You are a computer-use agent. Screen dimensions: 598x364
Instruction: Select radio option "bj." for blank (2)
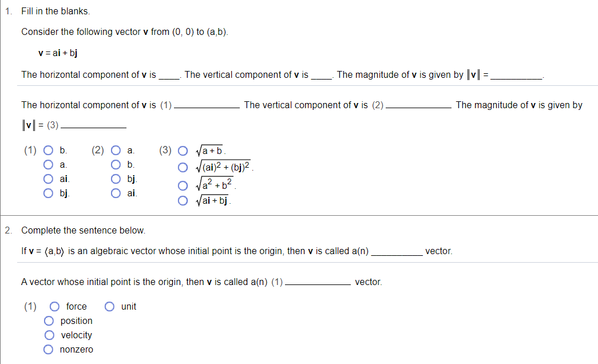tap(116, 179)
